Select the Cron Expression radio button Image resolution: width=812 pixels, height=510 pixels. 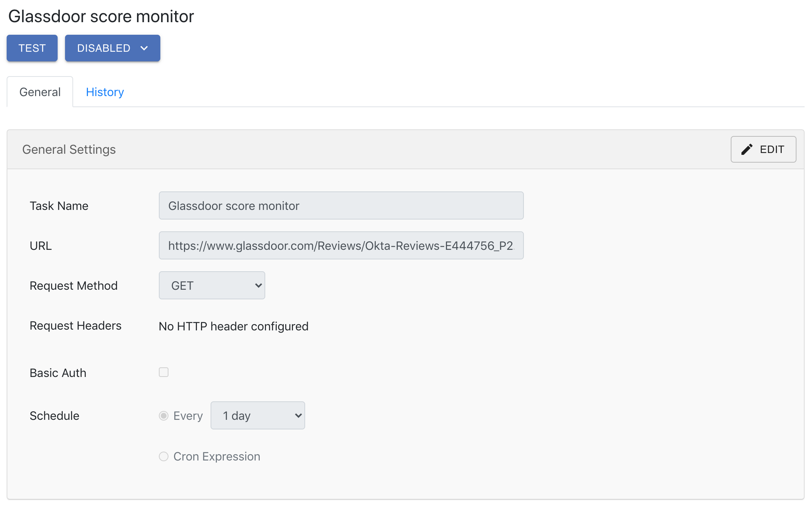[x=164, y=456]
